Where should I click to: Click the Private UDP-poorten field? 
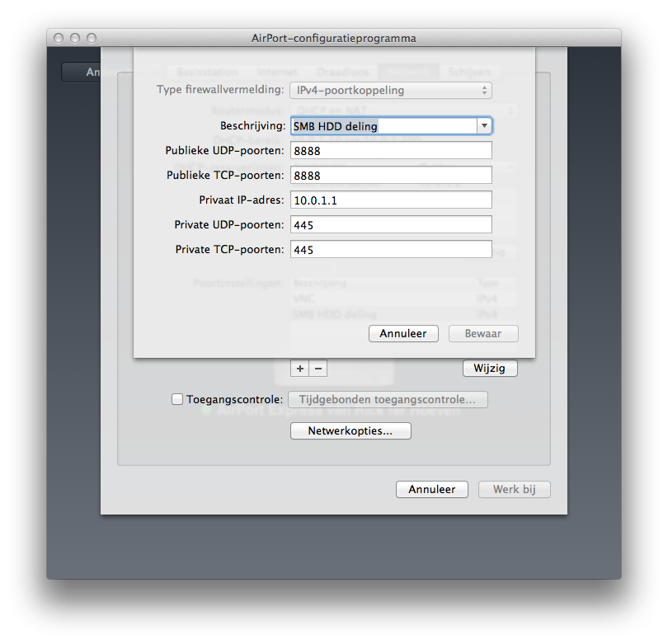[391, 225]
